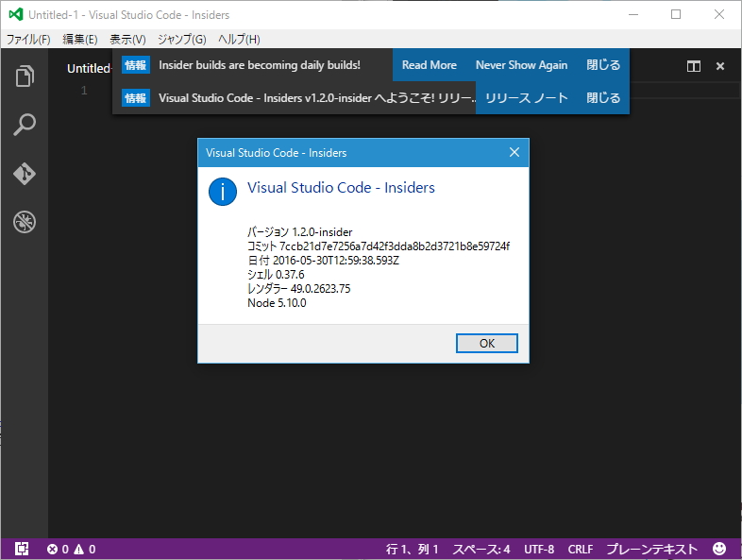Open the 表示(V) menu
This screenshot has height=560, width=742.
pyautogui.click(x=127, y=40)
